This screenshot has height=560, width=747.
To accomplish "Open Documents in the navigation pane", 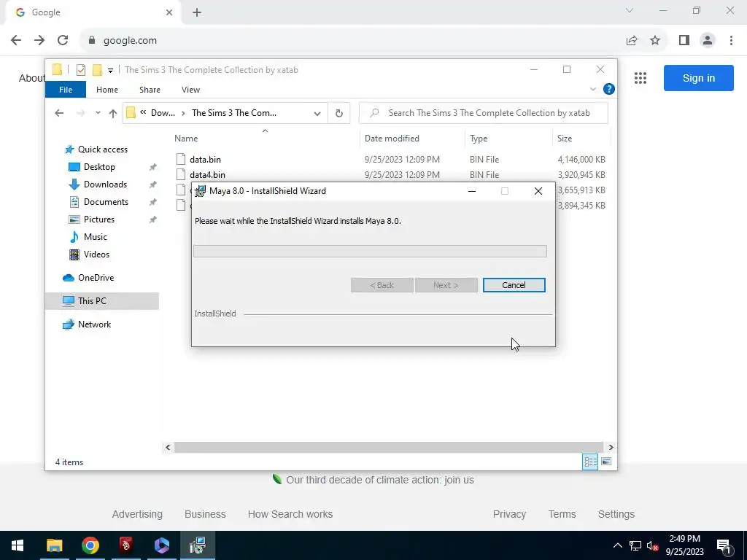I will tap(106, 202).
